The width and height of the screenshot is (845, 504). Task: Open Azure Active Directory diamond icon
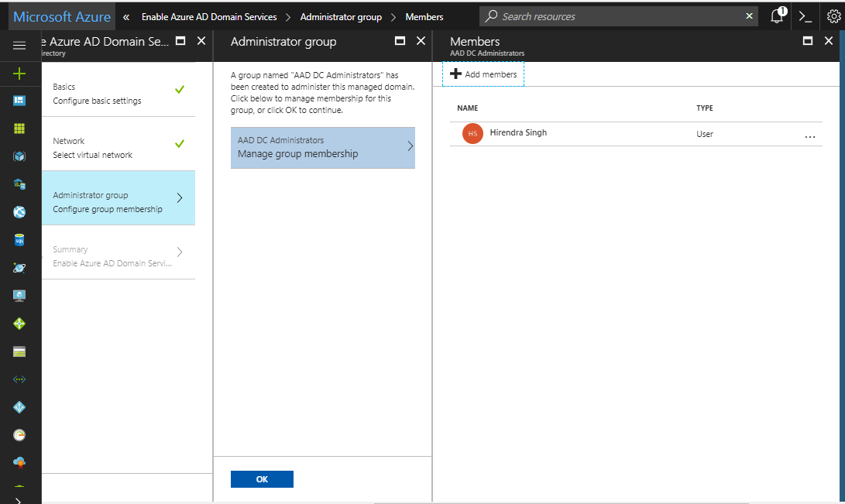pos(19,407)
